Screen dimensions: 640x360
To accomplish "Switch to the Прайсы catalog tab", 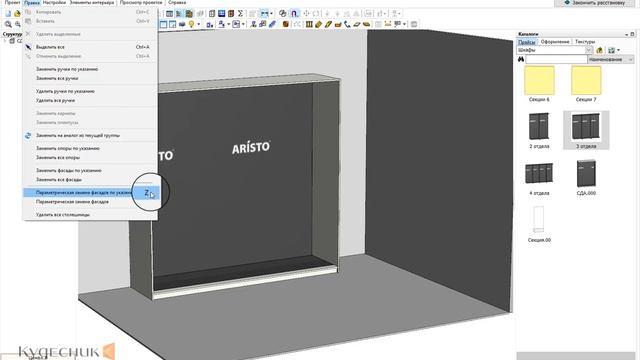I will click(527, 42).
